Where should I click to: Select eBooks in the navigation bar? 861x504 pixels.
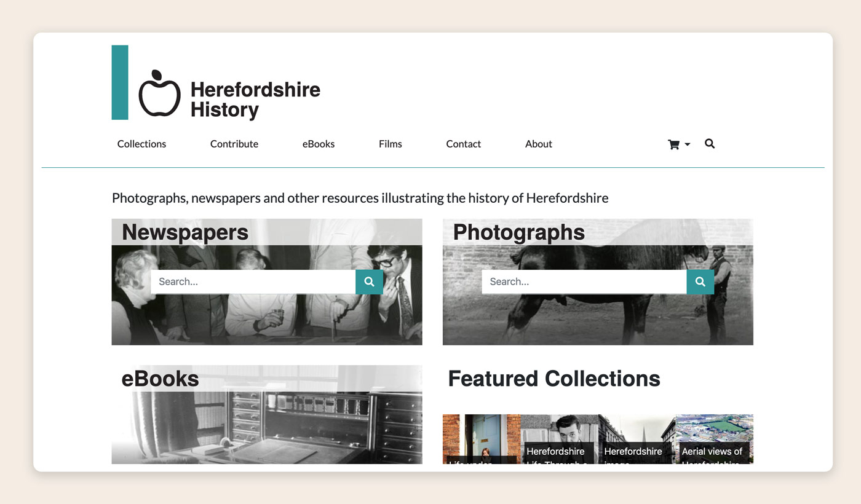tap(319, 144)
